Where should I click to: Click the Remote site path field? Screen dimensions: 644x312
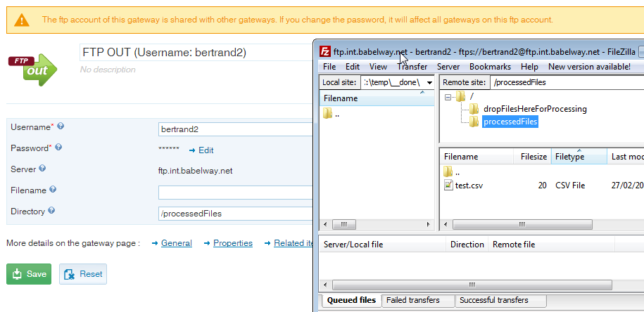point(567,82)
